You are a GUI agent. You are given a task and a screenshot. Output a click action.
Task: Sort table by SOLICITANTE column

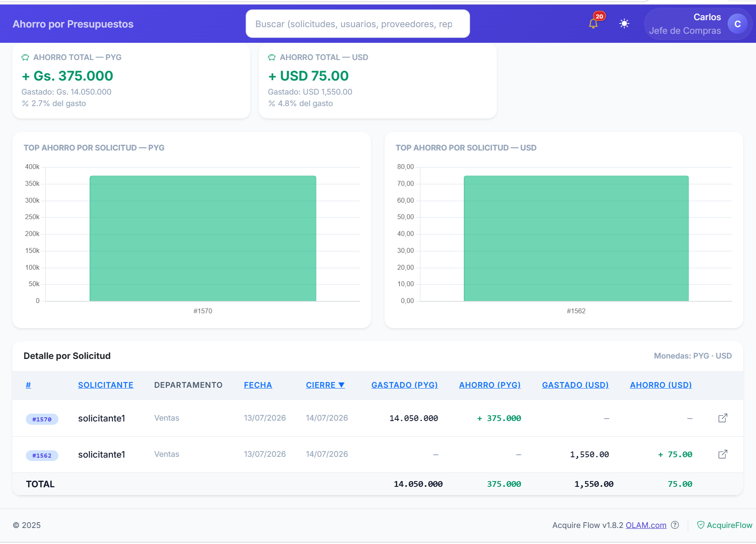[106, 385]
